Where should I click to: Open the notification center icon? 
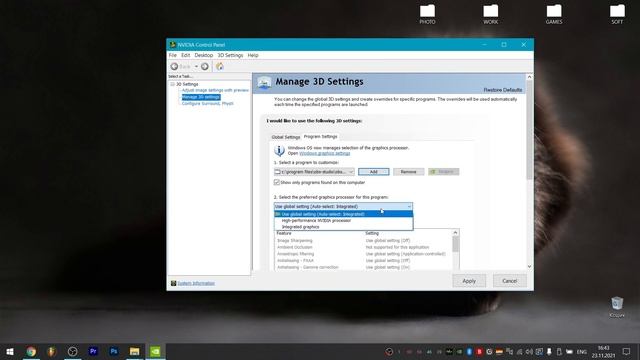point(626,351)
